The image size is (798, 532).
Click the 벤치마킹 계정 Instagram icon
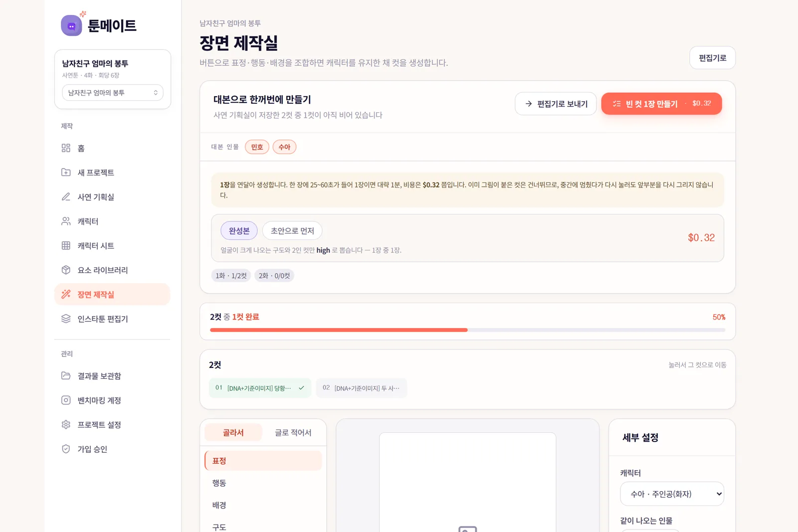click(66, 400)
